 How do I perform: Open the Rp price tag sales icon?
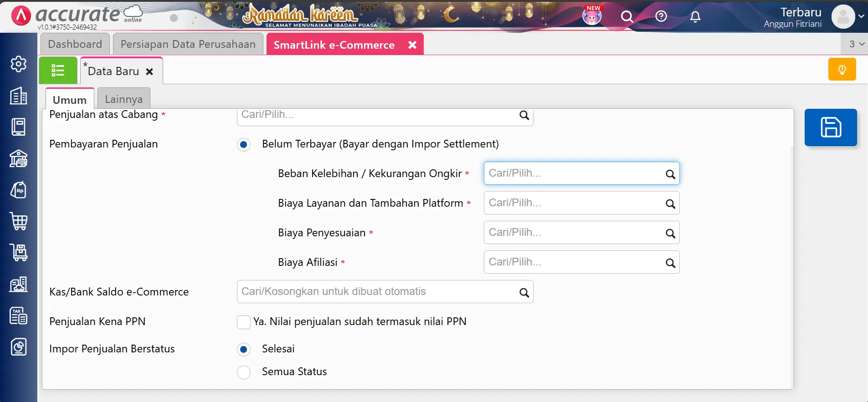tap(19, 190)
